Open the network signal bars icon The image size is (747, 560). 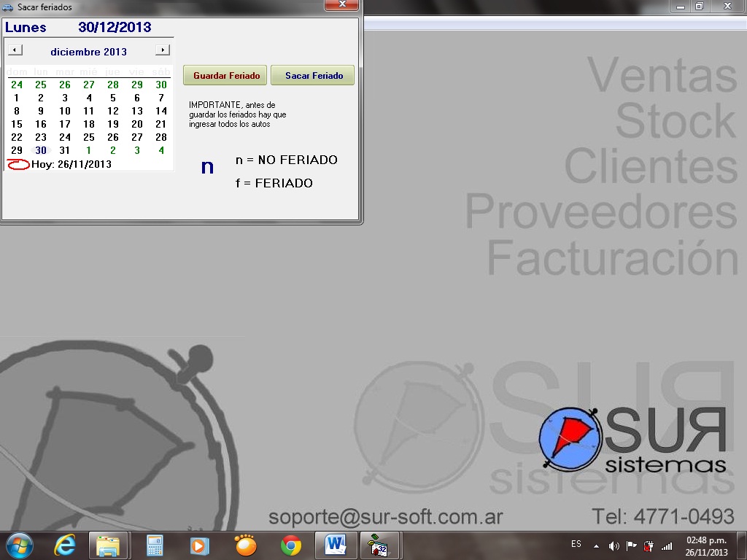coord(667,546)
